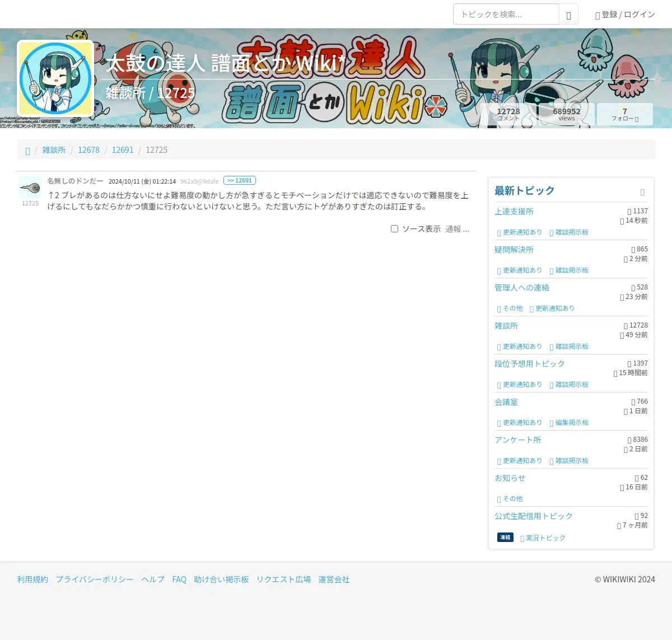Open 利用規約 in the footer
672x640 pixels.
(32, 580)
